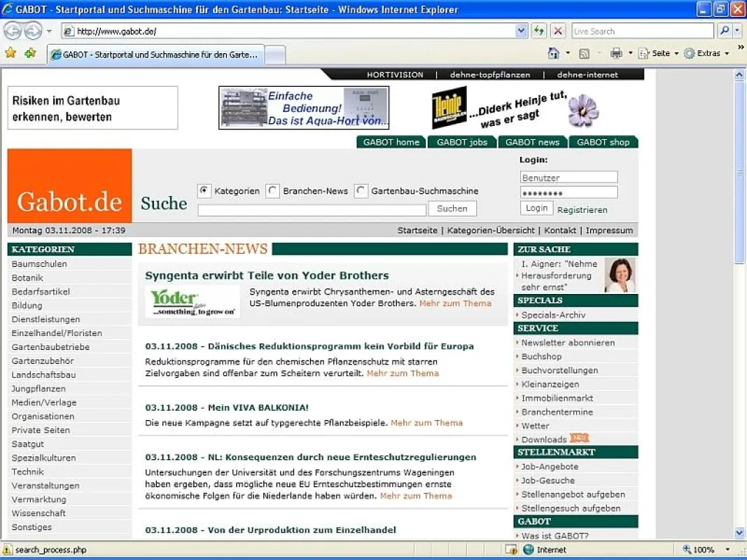
Task: Select the Gartenbau-Suchmaschine radio button
Action: pyautogui.click(x=361, y=191)
